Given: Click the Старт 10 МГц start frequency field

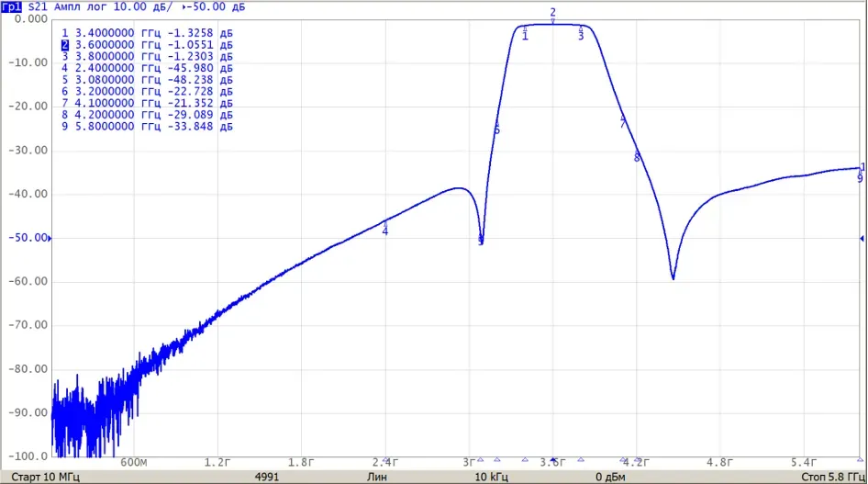Looking at the screenshot, I should [x=45, y=477].
